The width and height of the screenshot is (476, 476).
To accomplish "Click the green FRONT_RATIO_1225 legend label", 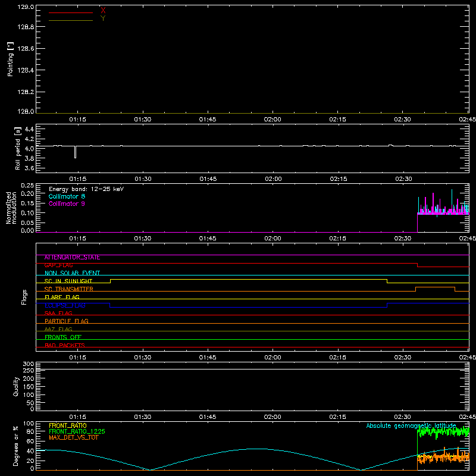I will click(x=77, y=431).
